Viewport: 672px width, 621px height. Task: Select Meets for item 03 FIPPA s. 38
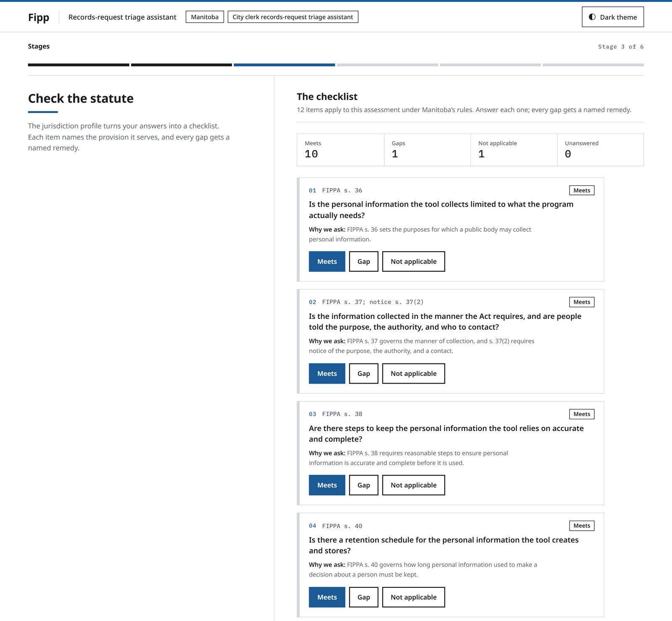tap(327, 485)
